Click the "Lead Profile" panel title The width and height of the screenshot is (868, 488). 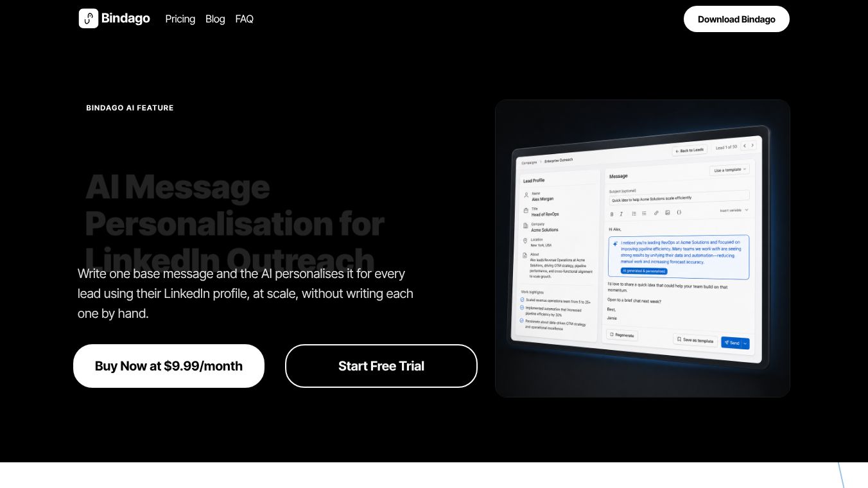[x=534, y=180]
